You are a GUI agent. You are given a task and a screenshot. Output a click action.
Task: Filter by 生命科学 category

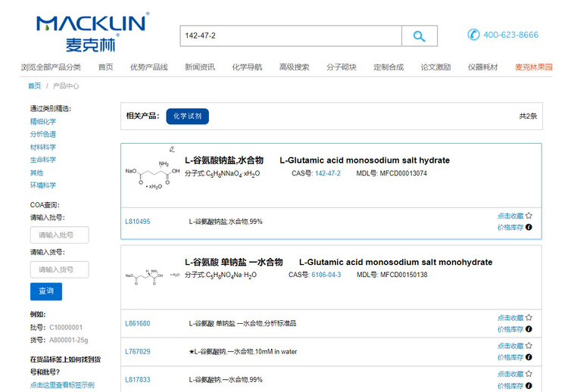[42, 160]
